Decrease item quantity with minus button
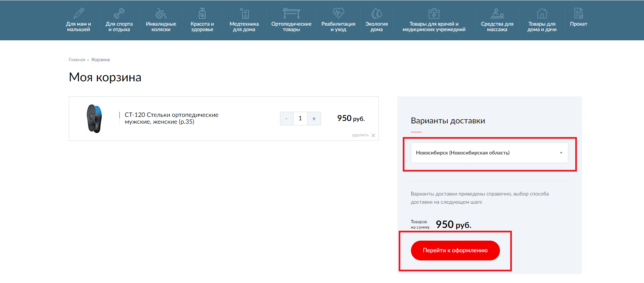Viewport: 644px width, 283px height. click(286, 119)
